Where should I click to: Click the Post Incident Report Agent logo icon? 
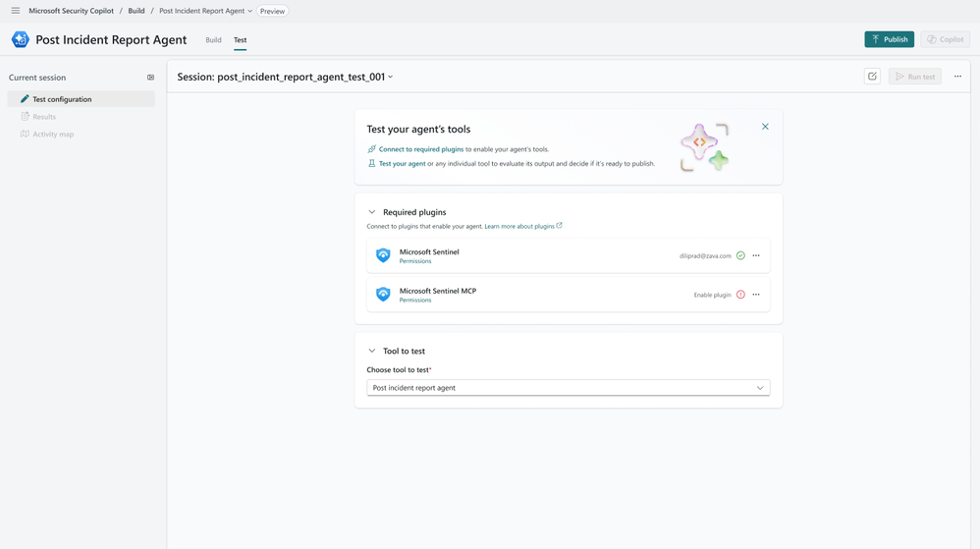point(20,39)
